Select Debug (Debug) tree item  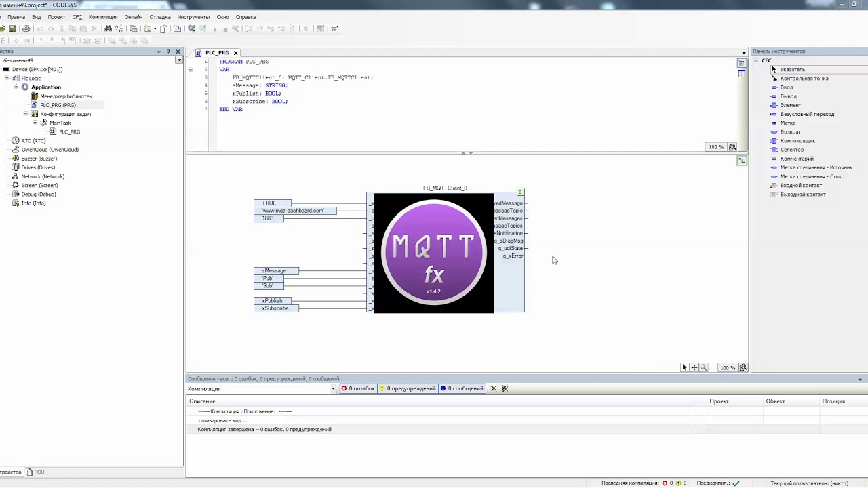pyautogui.click(x=39, y=194)
